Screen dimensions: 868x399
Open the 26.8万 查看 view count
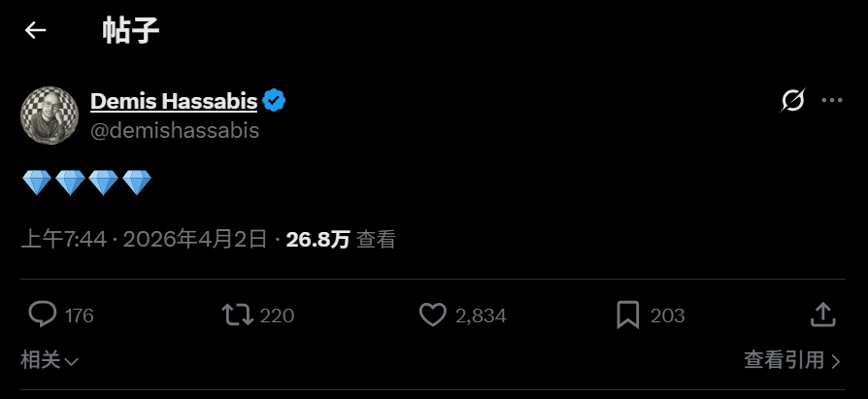click(x=341, y=240)
